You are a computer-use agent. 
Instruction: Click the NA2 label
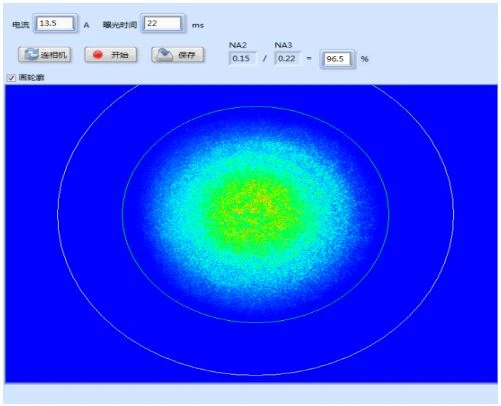coord(238,45)
